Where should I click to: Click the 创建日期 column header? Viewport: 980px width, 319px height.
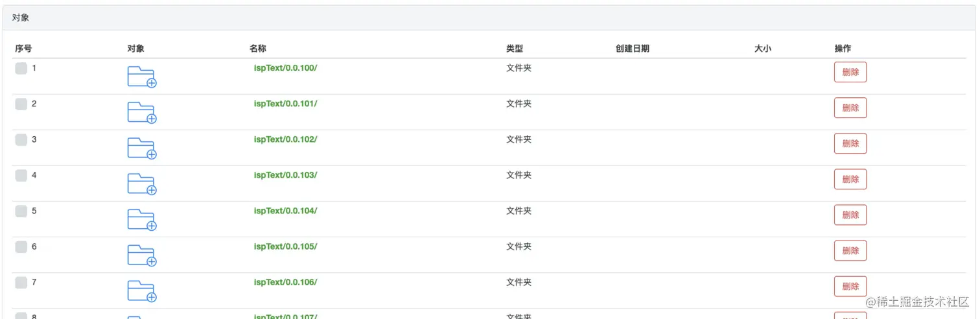(633, 49)
